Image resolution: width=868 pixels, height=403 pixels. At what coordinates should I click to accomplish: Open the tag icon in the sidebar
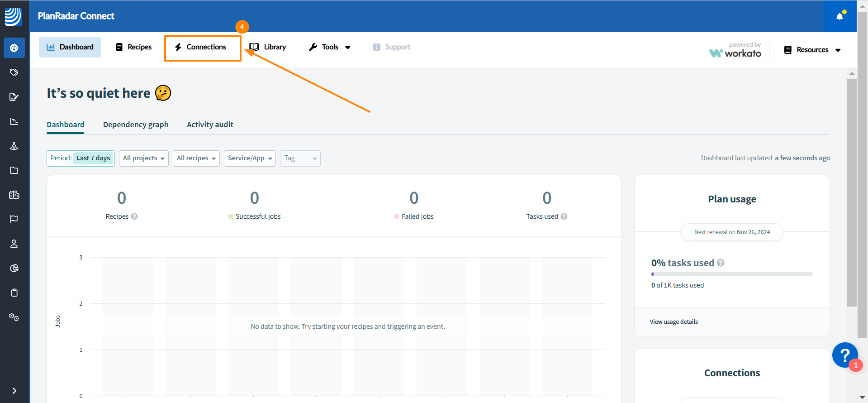click(14, 72)
